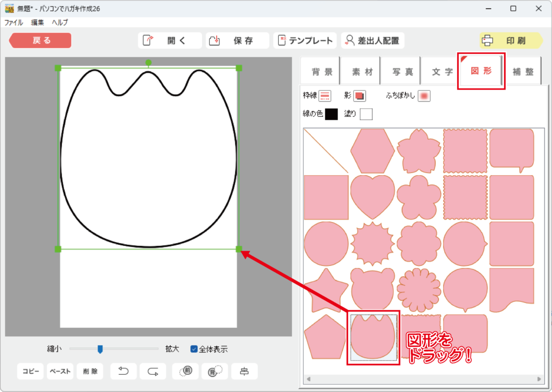The image size is (552, 392).
Task: Apply the ふちぼかし edge blur icon
Action: (424, 96)
